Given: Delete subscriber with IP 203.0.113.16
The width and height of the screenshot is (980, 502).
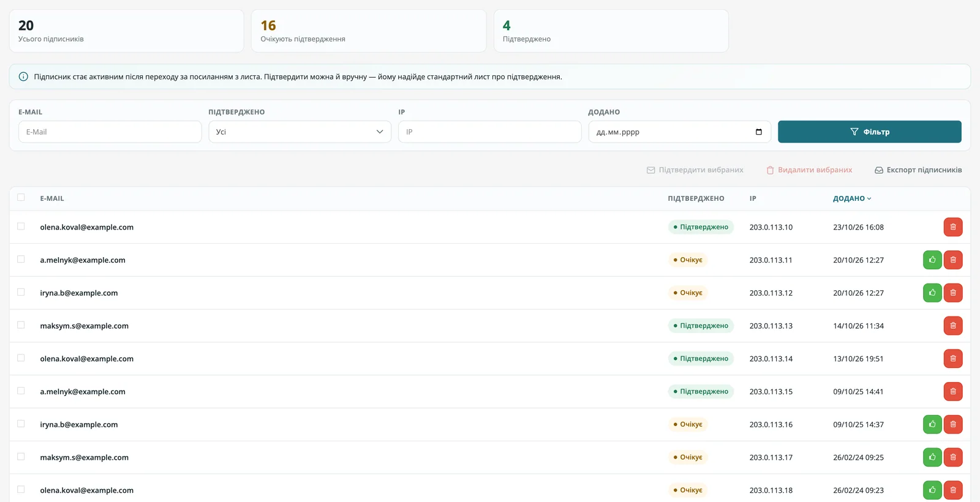Looking at the screenshot, I should [953, 424].
